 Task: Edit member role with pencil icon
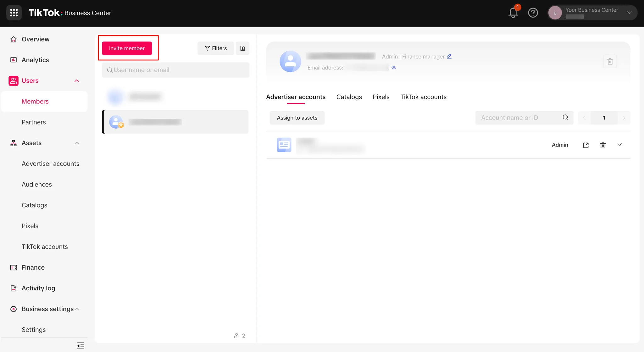coord(449,56)
